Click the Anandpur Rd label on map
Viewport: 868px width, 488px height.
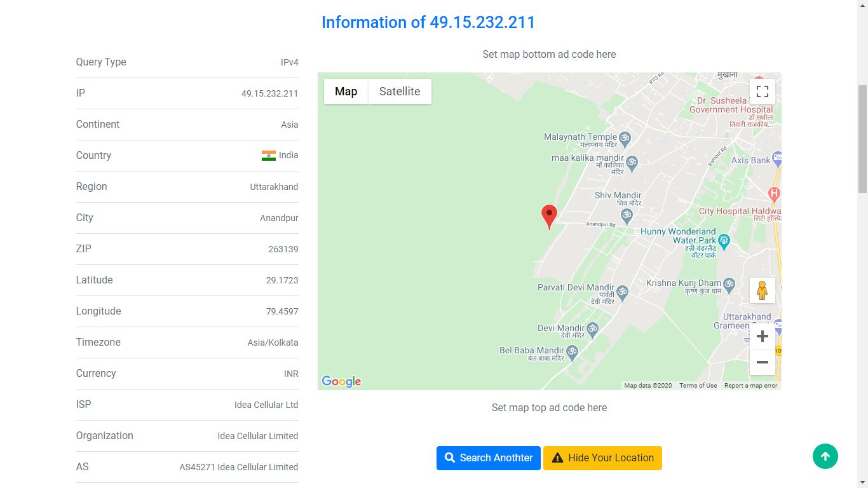(601, 224)
